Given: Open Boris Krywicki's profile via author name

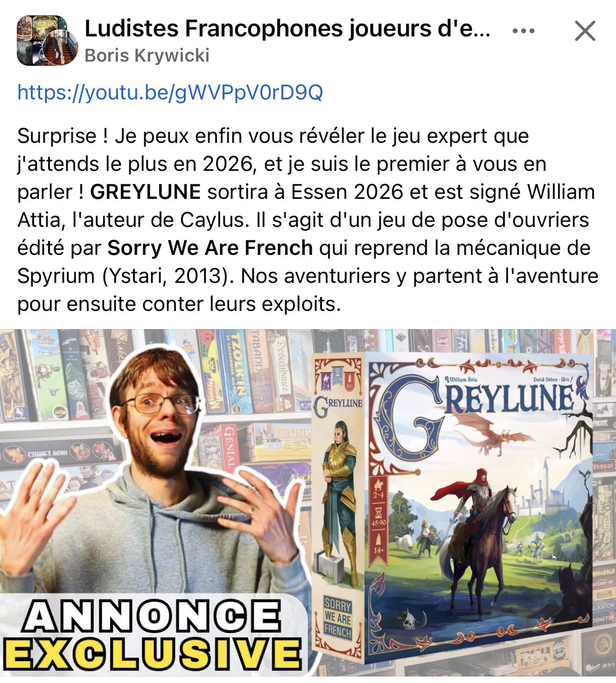Looking at the screenshot, I should pyautogui.click(x=147, y=56).
